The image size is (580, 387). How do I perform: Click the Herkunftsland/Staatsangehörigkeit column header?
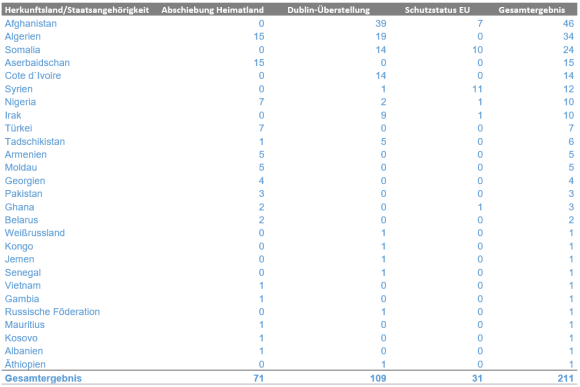coord(77,10)
